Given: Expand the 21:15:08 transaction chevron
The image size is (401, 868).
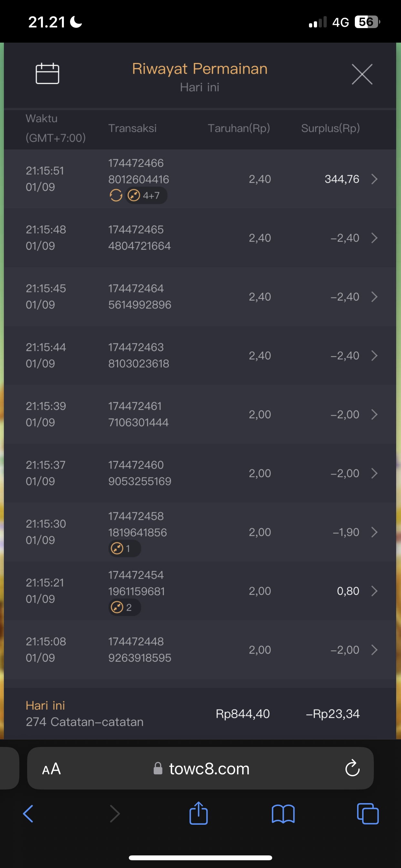Looking at the screenshot, I should (x=374, y=650).
